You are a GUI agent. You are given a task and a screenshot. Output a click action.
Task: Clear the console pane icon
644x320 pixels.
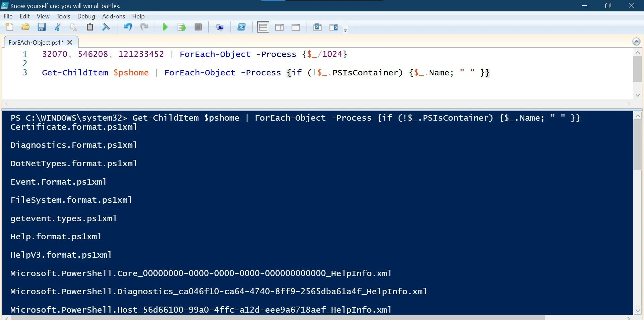[x=106, y=27]
